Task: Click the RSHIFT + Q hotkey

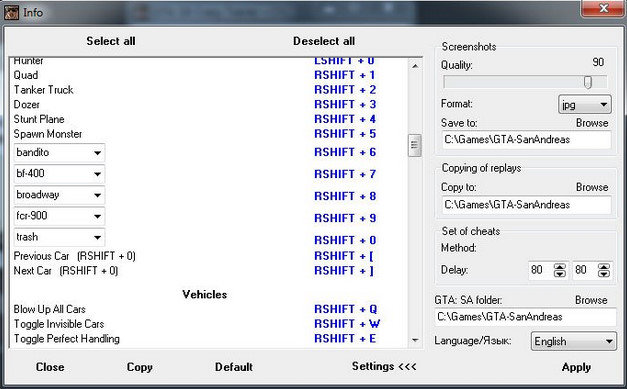Action: coord(345,309)
